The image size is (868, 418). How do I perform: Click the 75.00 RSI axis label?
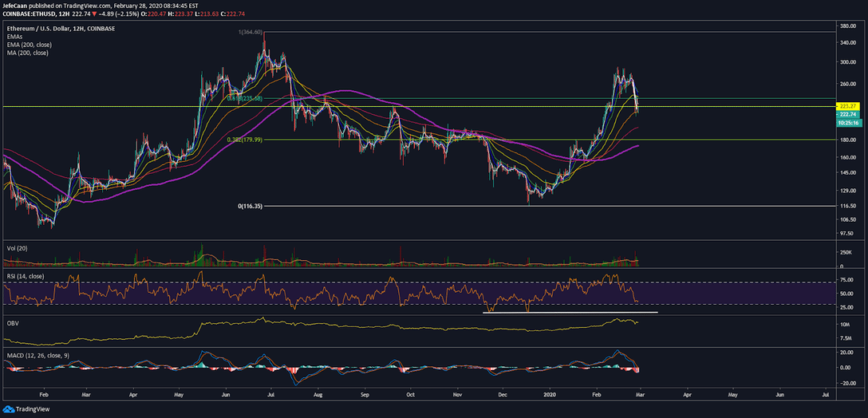point(847,279)
